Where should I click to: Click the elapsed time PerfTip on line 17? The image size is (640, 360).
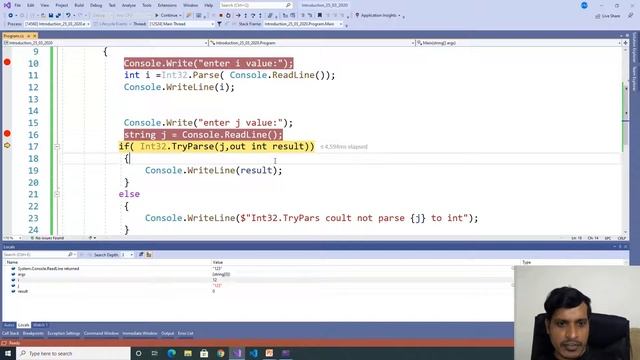point(344,147)
